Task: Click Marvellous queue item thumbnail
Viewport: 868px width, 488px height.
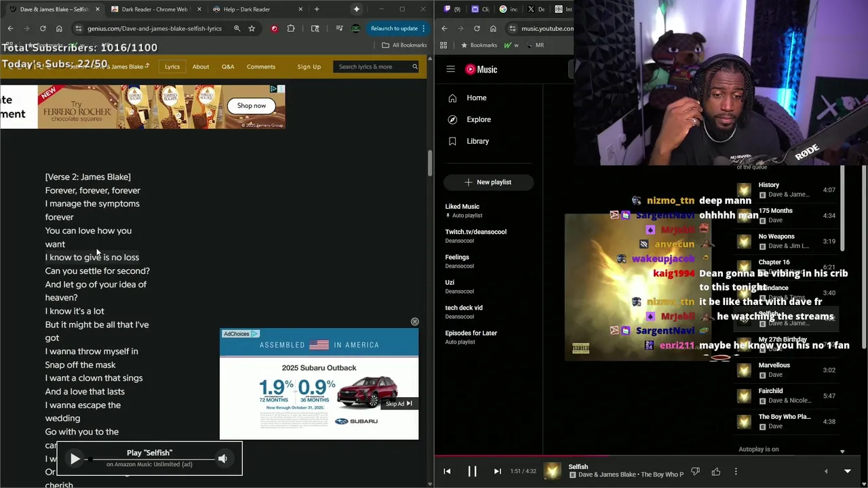Action: click(744, 370)
